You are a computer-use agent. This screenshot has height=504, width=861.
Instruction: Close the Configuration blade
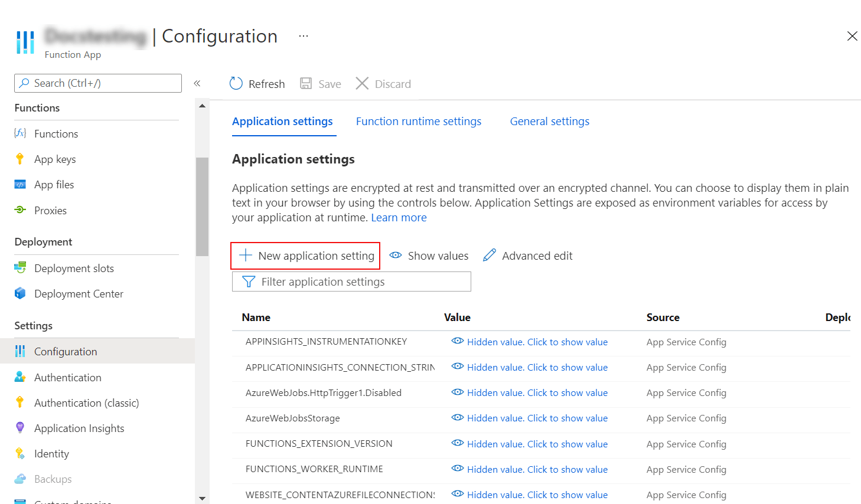point(852,36)
